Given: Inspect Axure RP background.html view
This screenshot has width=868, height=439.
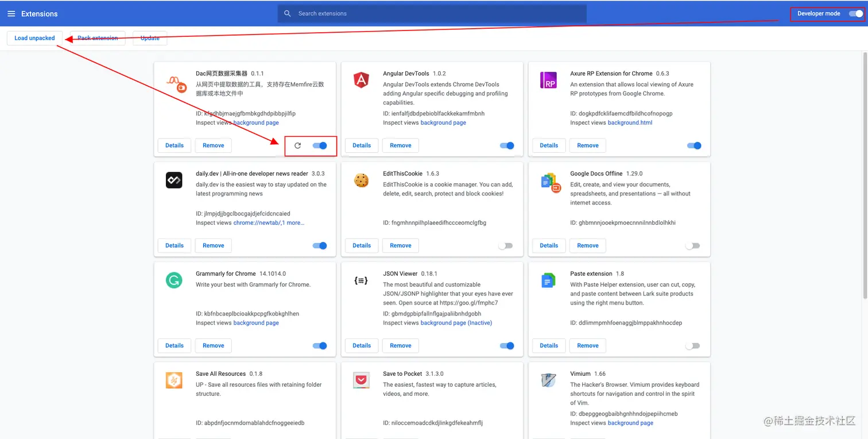Looking at the screenshot, I should (630, 122).
